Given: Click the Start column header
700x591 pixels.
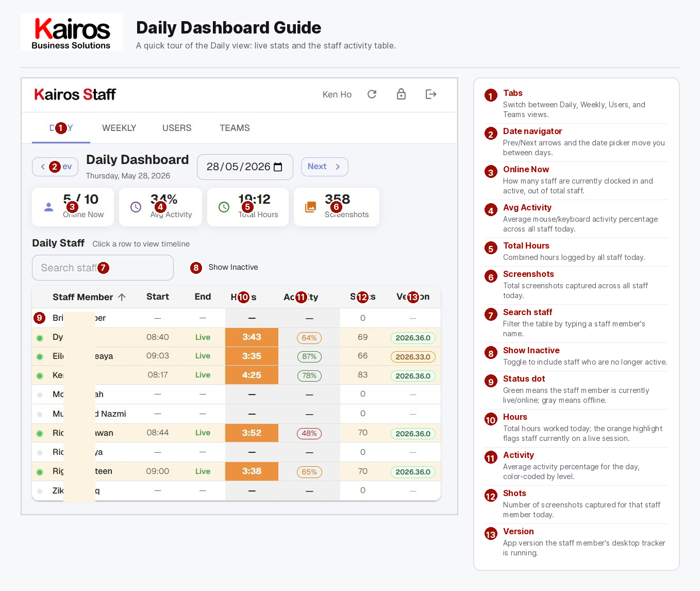Looking at the screenshot, I should coord(158,297).
